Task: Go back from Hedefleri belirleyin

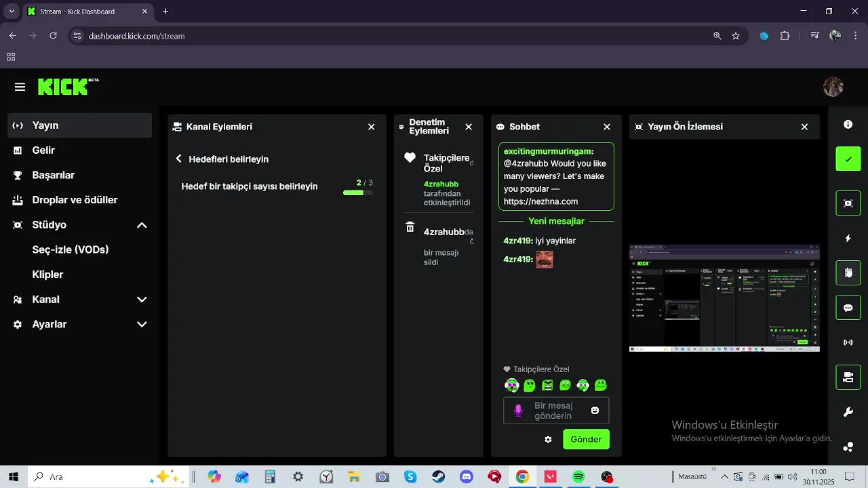Action: [x=179, y=159]
